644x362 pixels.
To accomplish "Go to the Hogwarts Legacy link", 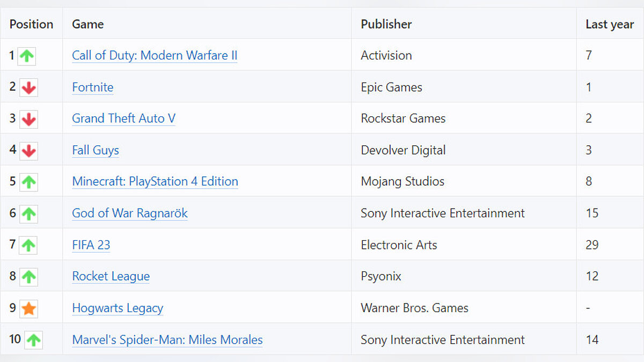I will click(x=118, y=308).
